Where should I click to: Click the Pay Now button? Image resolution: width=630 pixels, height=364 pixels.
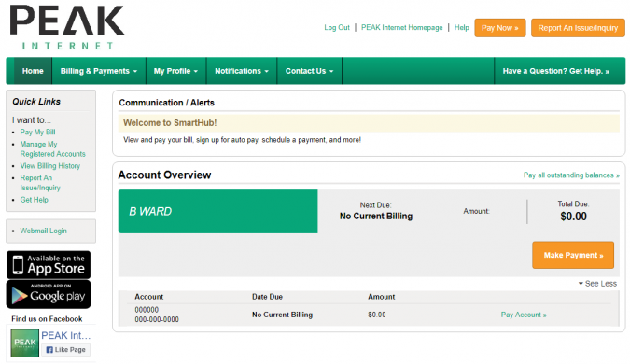[500, 28]
